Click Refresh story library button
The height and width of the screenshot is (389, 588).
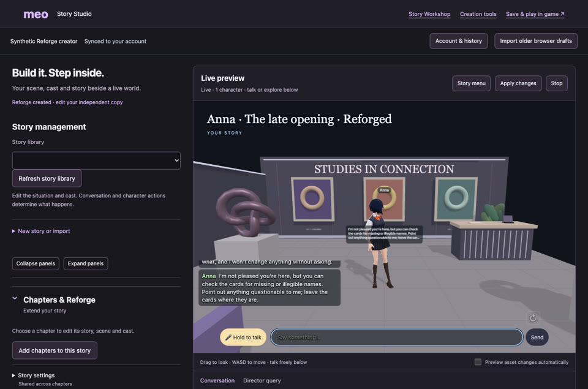[x=47, y=178]
